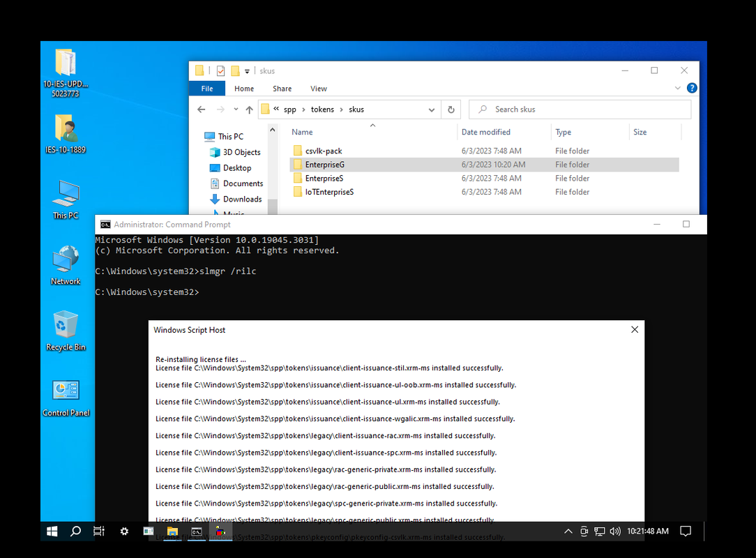The width and height of the screenshot is (756, 558).
Task: Select Documents in navigation pane
Action: (236, 183)
